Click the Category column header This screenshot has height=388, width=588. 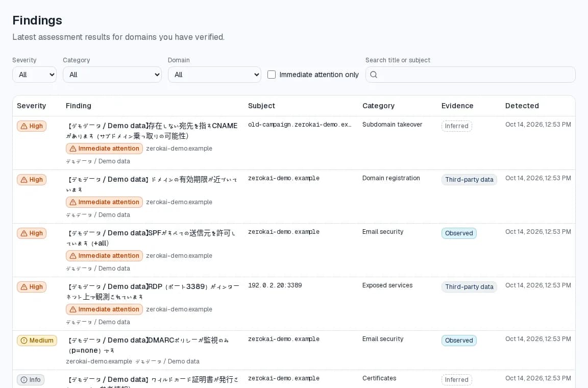tap(378, 106)
